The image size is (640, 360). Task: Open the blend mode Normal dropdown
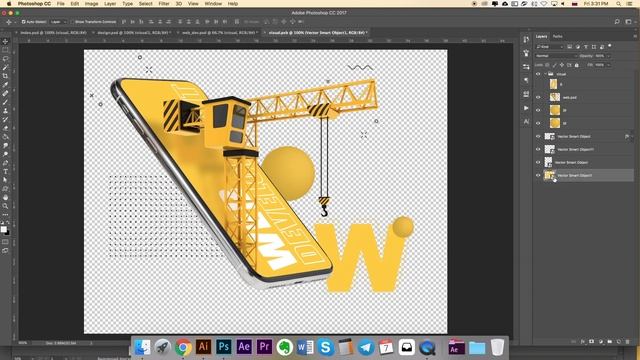556,56
